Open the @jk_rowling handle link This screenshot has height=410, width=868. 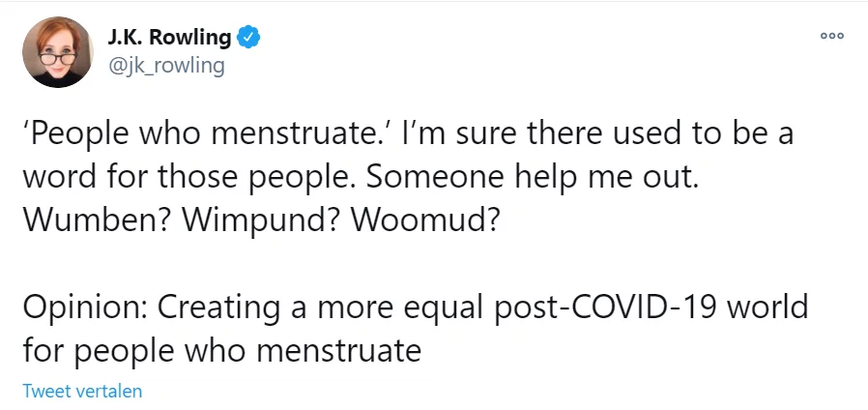click(167, 65)
